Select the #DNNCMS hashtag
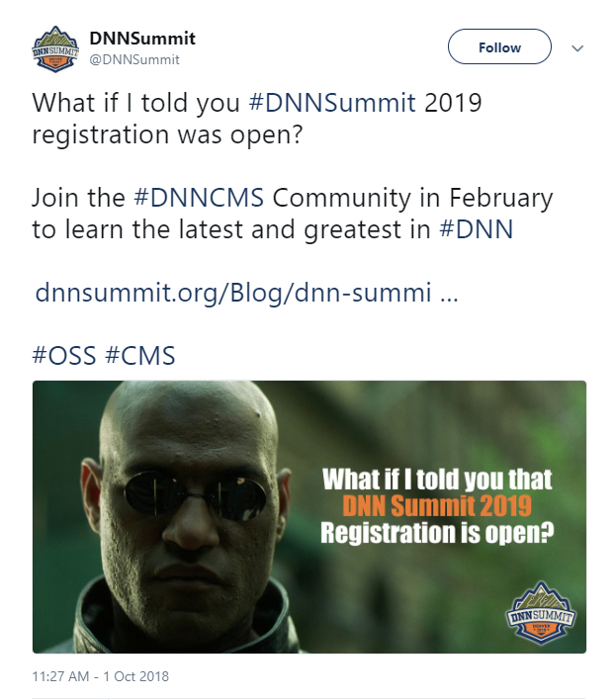This screenshot has width=616, height=700. [x=198, y=197]
